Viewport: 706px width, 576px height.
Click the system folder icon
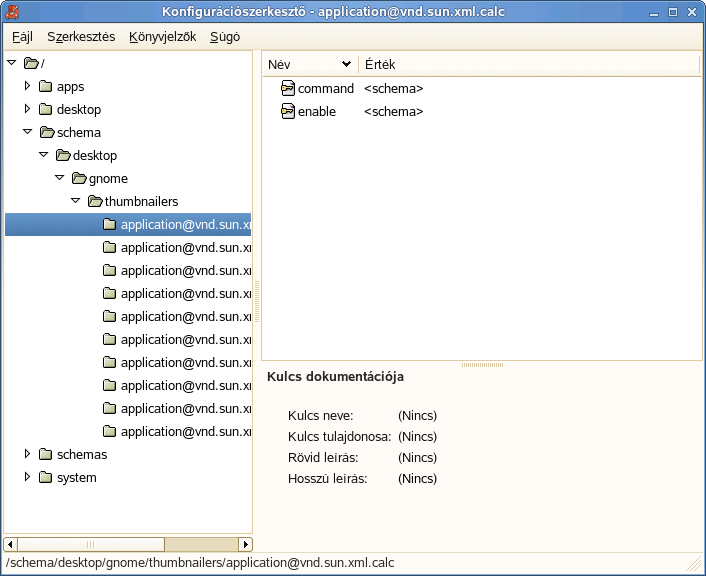[x=45, y=477]
